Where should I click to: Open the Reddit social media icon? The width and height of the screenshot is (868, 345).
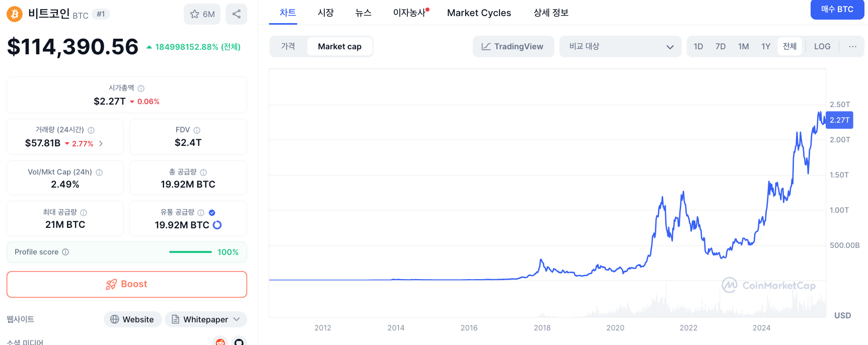click(x=220, y=341)
